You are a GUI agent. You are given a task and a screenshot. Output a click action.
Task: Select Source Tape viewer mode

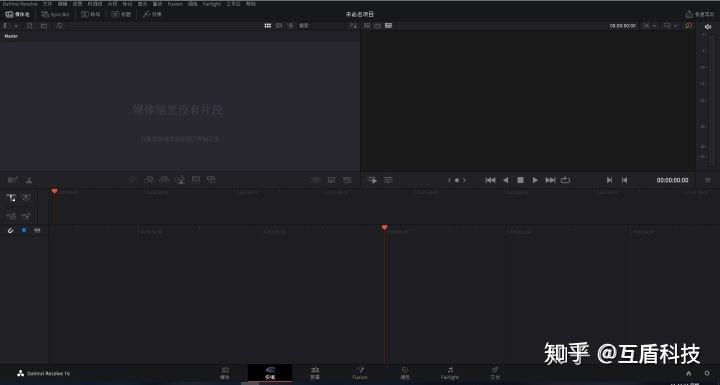(x=377, y=26)
